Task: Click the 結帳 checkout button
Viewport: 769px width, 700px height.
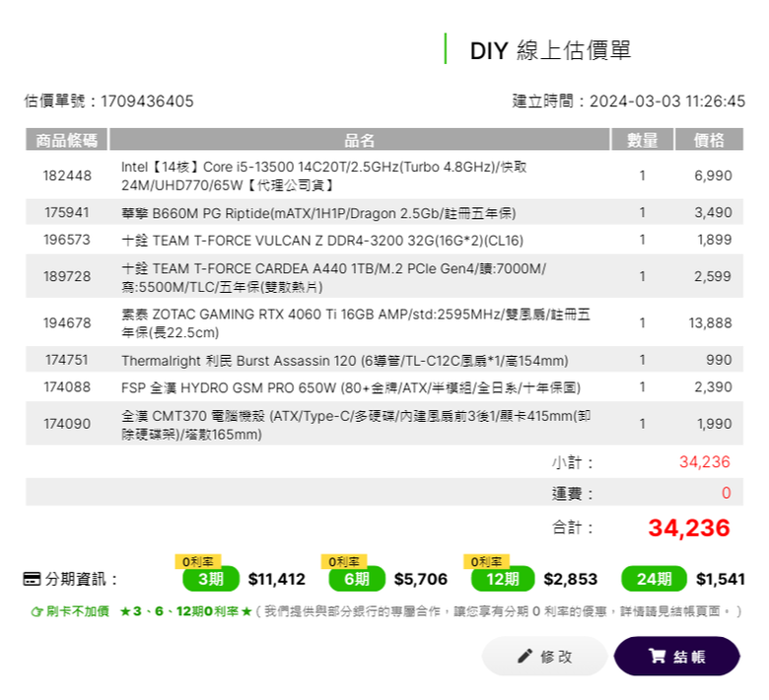Action: pos(676,656)
